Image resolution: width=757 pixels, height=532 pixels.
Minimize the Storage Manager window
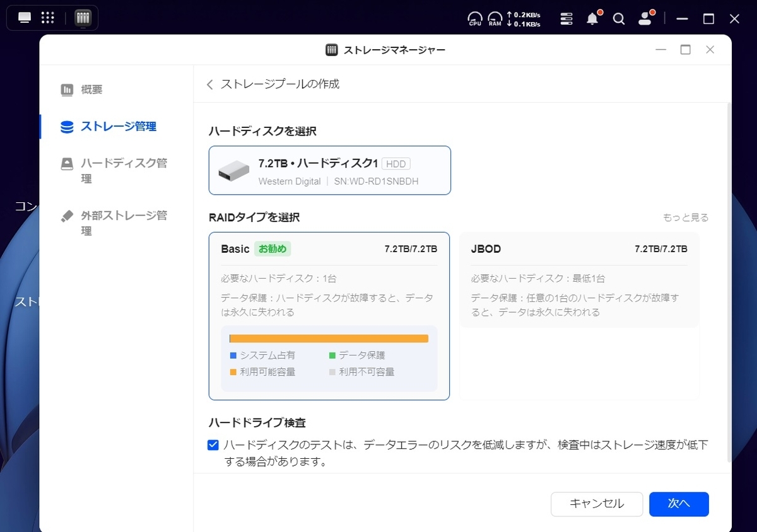coord(660,50)
